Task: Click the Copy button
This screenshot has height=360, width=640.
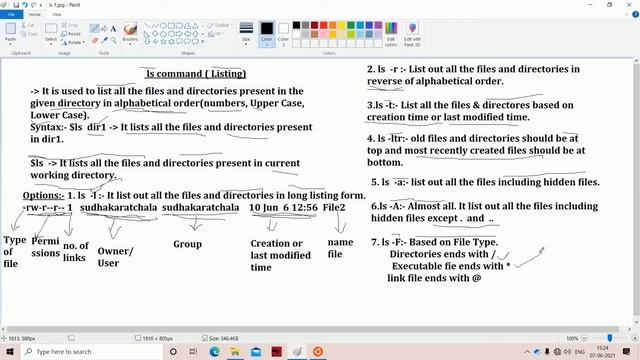Action: (29, 34)
